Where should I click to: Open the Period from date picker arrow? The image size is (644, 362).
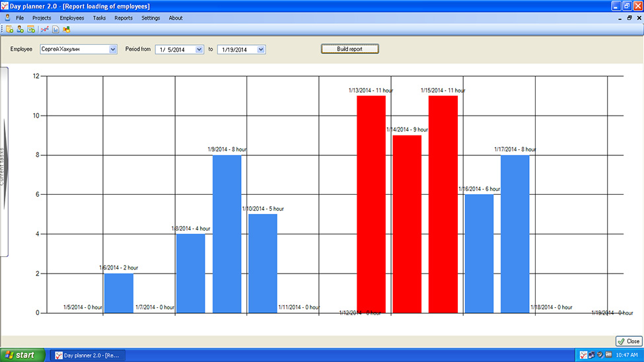(199, 50)
